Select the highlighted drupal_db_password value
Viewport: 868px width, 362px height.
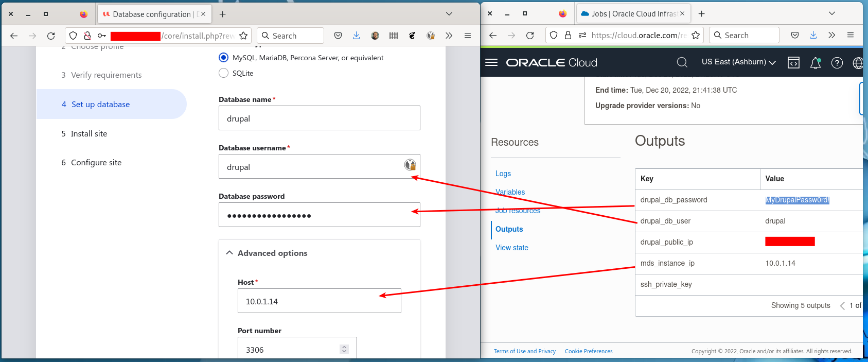tap(798, 200)
